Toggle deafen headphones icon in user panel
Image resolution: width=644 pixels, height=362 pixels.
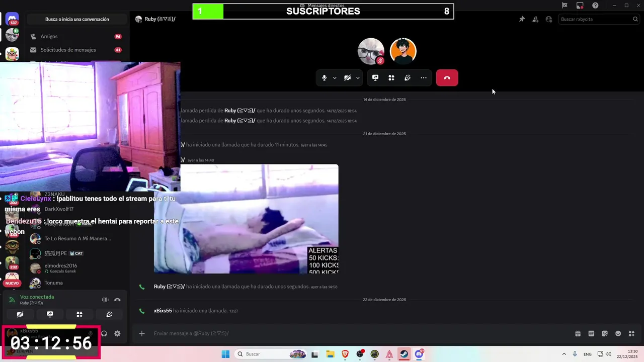[x=104, y=333]
